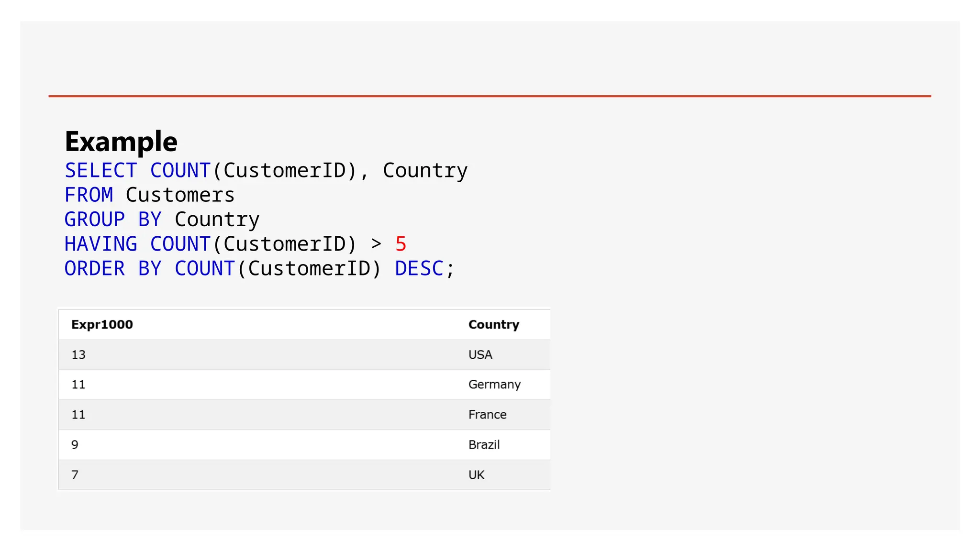Viewport: 980px width, 551px height.
Task: Click the USA cell
Action: pyautogui.click(x=480, y=355)
